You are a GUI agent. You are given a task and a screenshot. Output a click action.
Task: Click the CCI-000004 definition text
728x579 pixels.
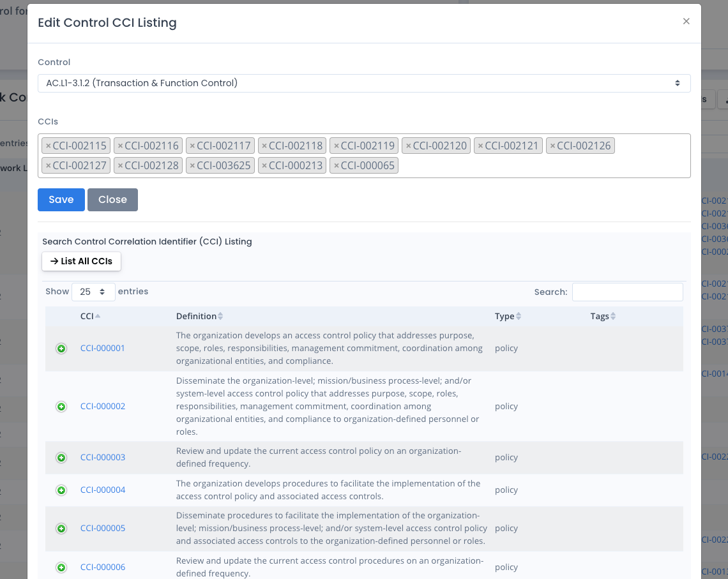point(328,490)
